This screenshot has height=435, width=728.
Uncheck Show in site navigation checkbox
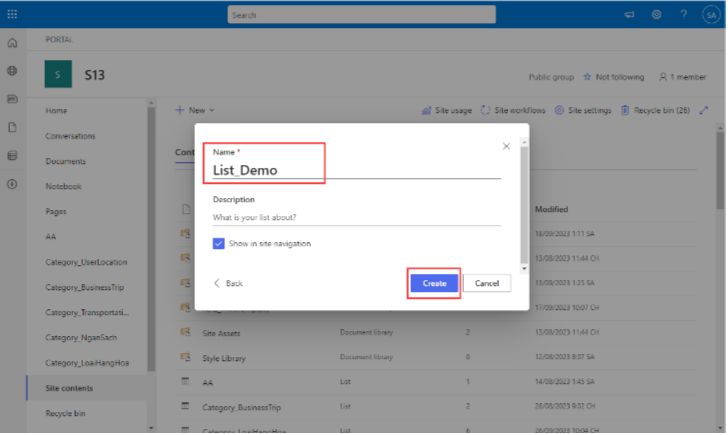pos(218,243)
